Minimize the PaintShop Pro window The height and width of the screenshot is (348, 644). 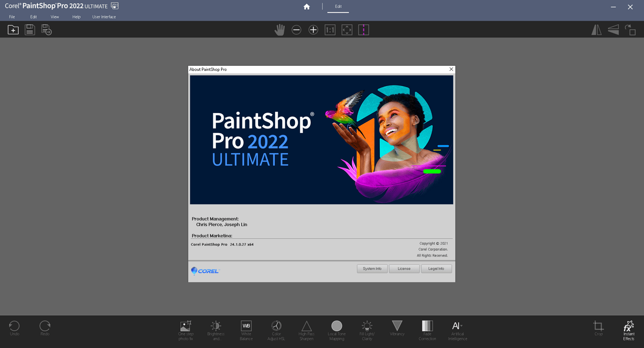[613, 7]
